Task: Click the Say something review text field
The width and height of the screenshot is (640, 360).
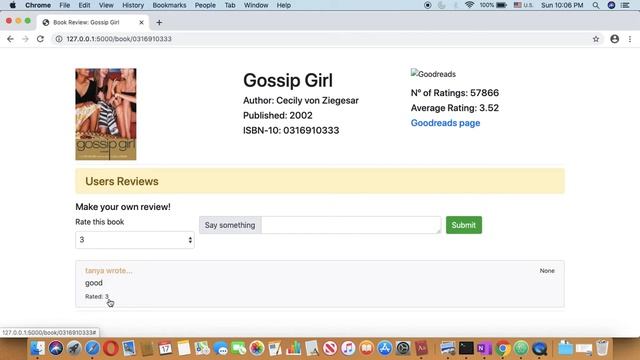Action: 351,225
